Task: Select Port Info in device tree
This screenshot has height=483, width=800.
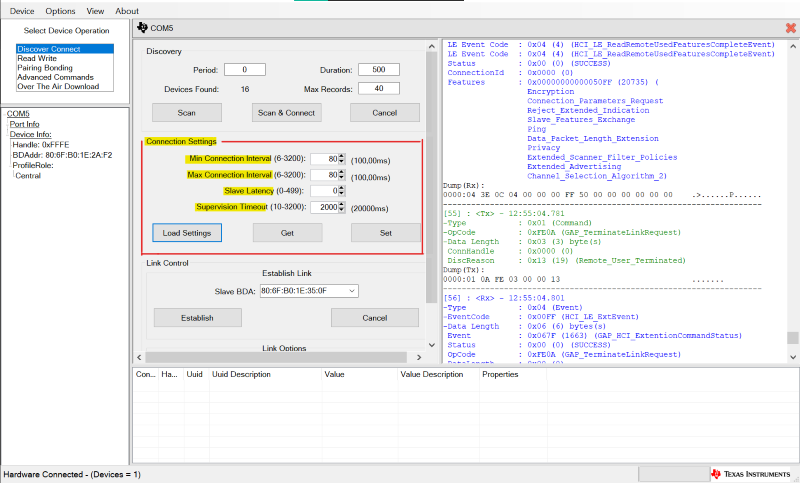Action: 25,124
